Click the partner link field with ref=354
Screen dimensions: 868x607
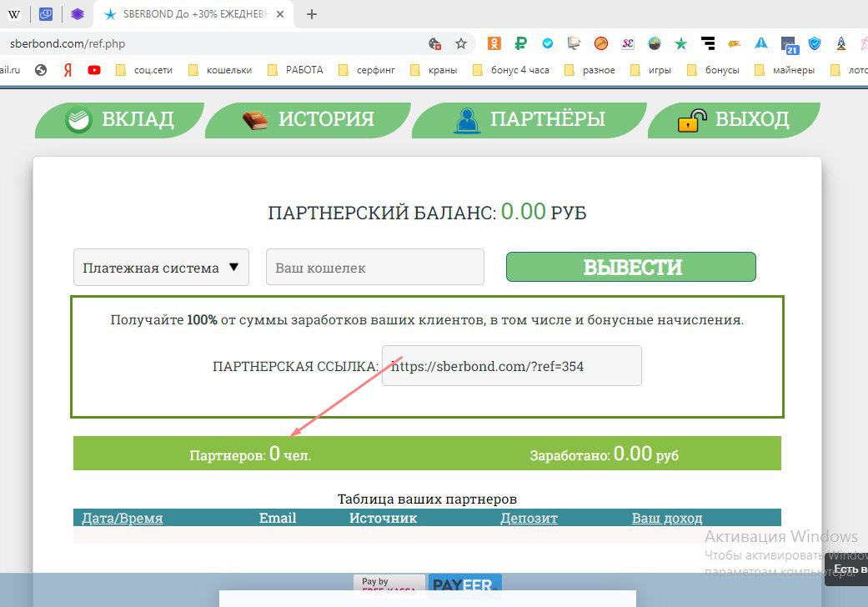click(x=511, y=366)
